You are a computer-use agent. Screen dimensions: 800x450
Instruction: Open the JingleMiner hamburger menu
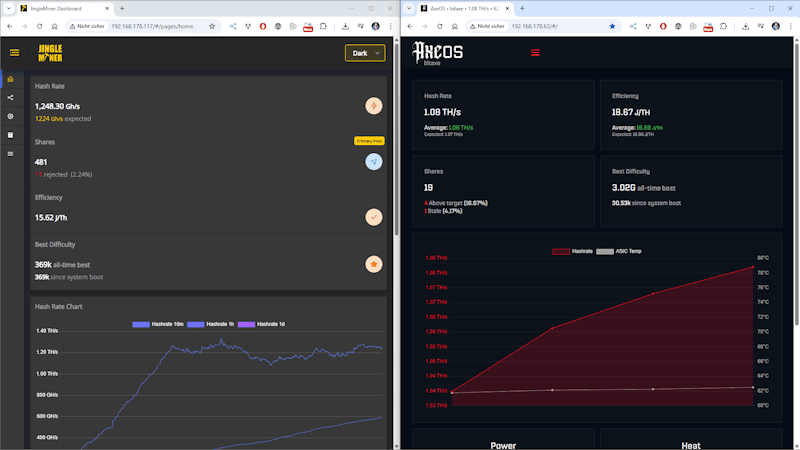[14, 53]
